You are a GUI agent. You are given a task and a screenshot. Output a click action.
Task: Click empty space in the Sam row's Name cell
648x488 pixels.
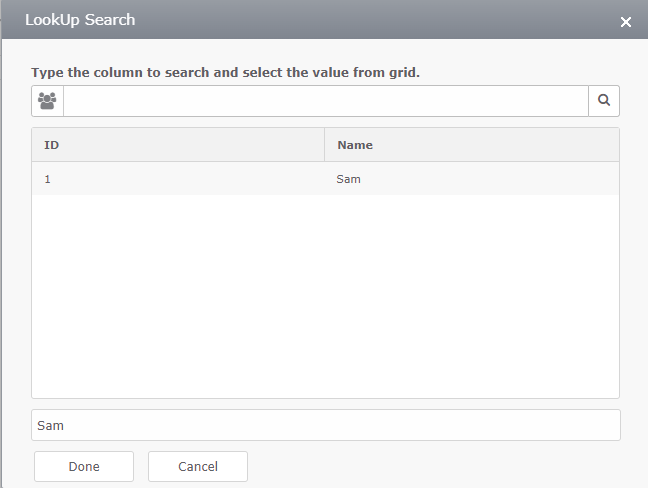[x=488, y=179]
